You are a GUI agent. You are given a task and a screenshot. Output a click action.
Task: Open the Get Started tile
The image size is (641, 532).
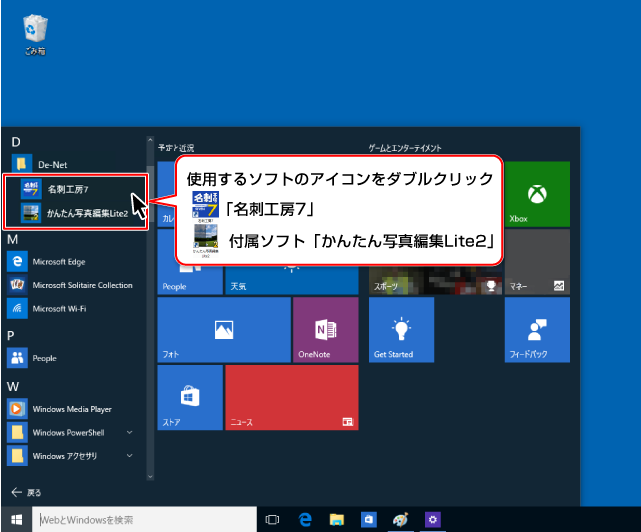pos(401,330)
